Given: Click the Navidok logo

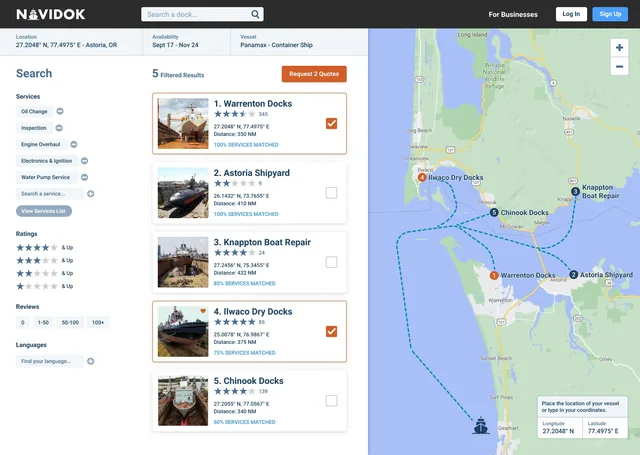Looking at the screenshot, I should 51,14.
